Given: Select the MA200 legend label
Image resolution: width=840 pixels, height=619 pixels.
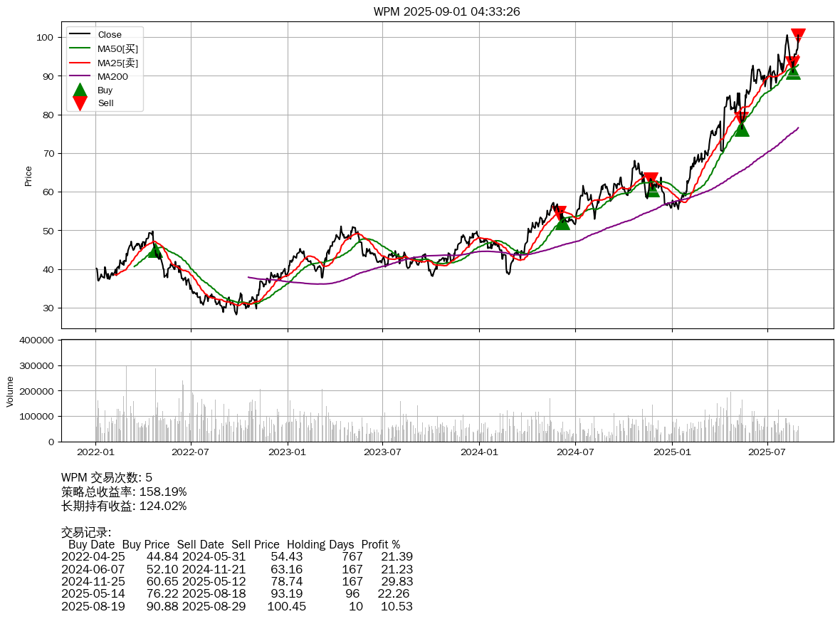Looking at the screenshot, I should pos(112,76).
